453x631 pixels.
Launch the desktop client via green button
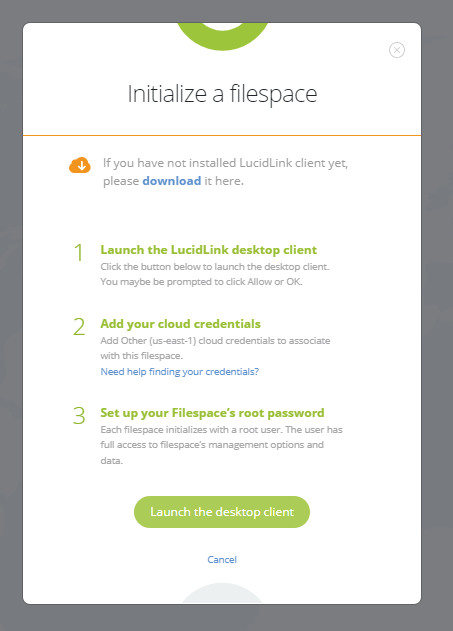click(222, 512)
